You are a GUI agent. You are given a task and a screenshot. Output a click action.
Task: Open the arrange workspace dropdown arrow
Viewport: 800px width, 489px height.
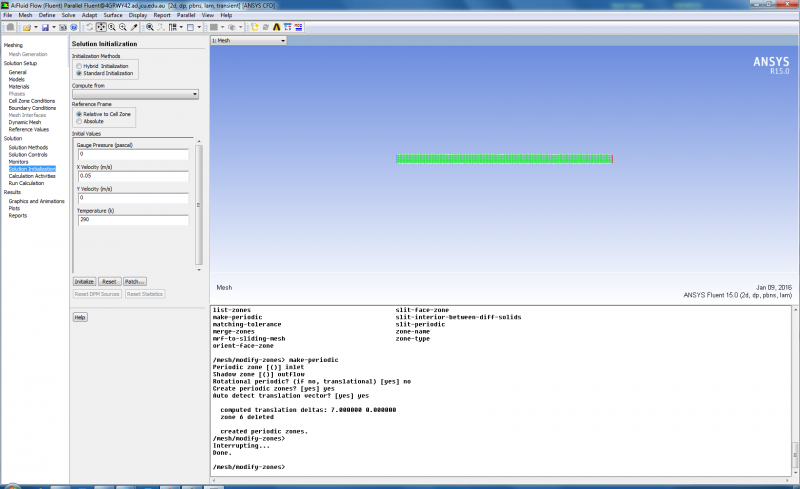point(181,27)
